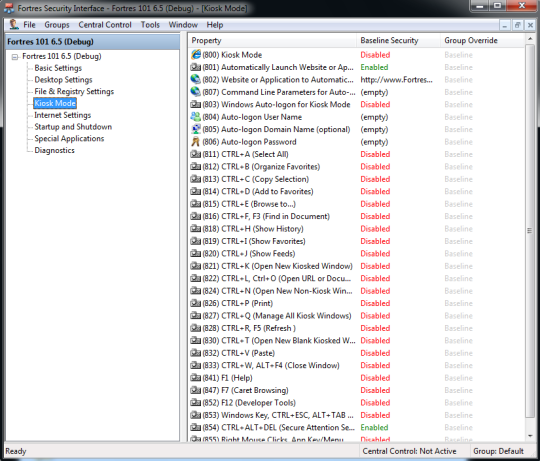The image size is (540, 461).
Task: Click the network icon for Auto-logon Domain Name
Action: coord(196,129)
